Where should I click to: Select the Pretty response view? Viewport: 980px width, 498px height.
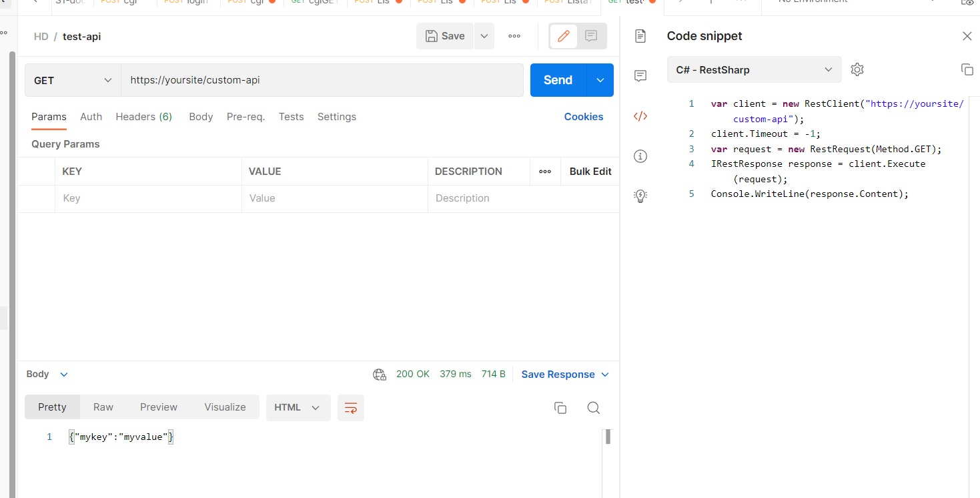click(x=52, y=407)
